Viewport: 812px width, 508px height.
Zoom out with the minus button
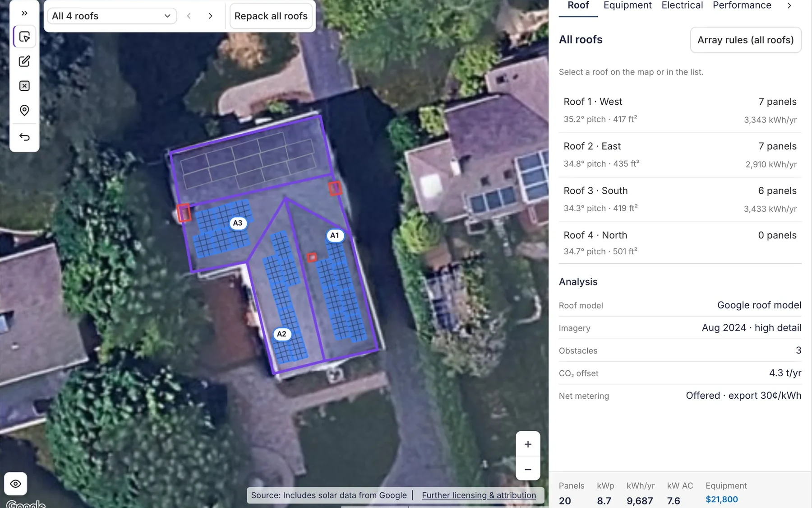pyautogui.click(x=528, y=469)
